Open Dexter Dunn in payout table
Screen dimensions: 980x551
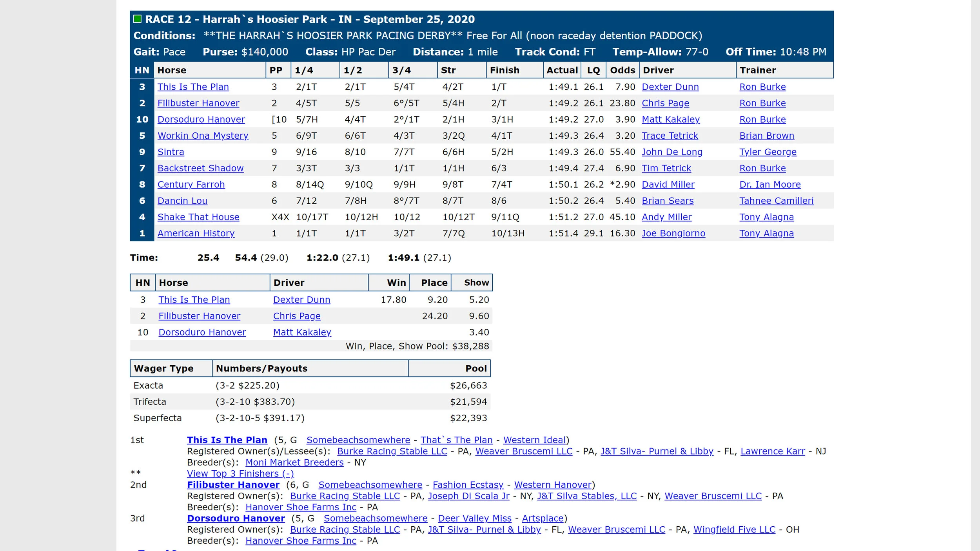pos(301,299)
